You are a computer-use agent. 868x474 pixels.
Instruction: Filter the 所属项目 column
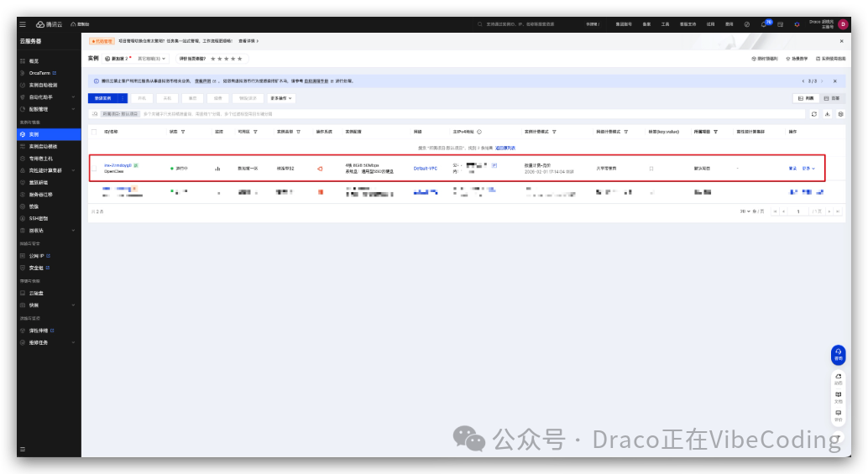coord(716,132)
